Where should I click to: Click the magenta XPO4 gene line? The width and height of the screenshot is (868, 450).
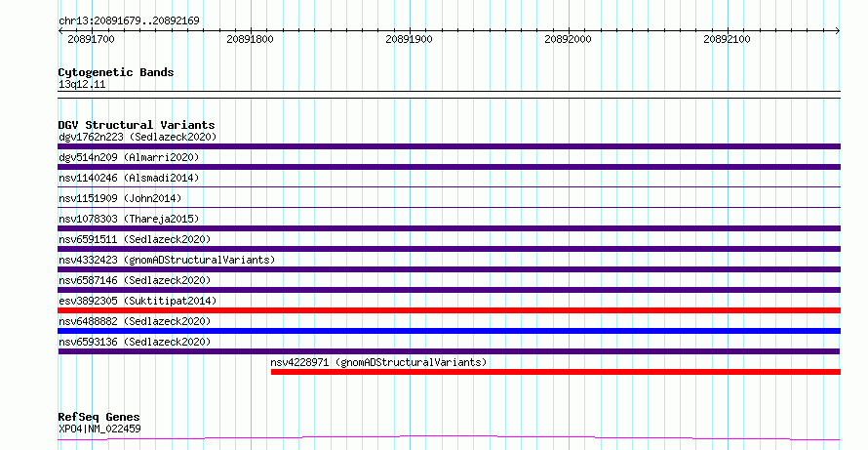(x=449, y=438)
